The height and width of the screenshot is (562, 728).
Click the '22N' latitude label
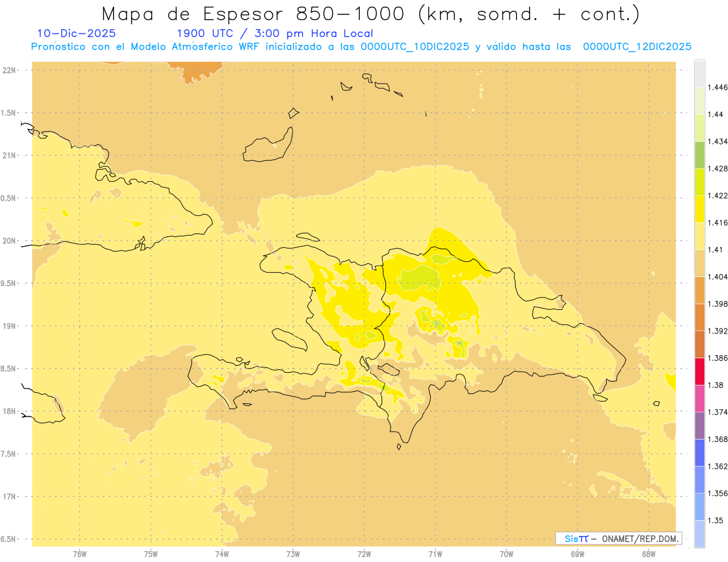[x=10, y=70]
